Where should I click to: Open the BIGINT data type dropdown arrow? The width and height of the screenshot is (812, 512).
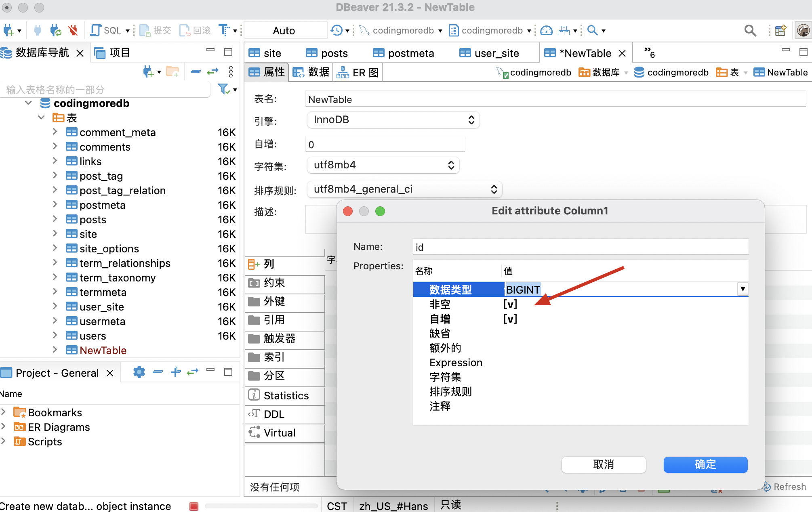743,289
